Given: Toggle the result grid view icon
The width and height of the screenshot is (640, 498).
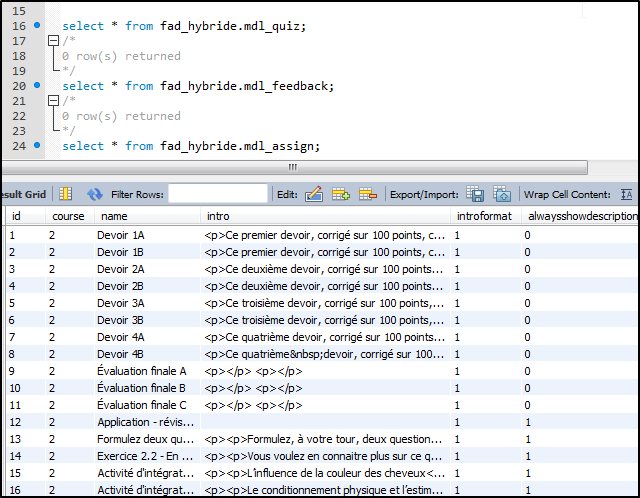Looking at the screenshot, I should coord(65,194).
